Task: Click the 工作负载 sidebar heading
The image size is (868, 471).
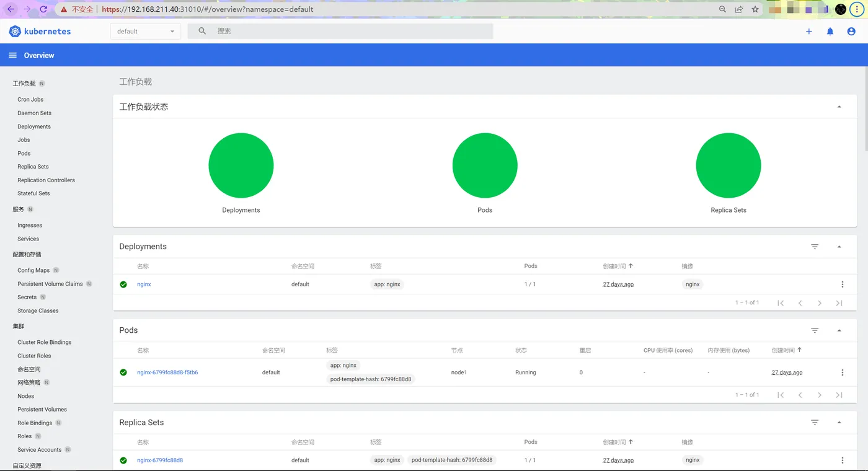Action: pyautogui.click(x=24, y=83)
